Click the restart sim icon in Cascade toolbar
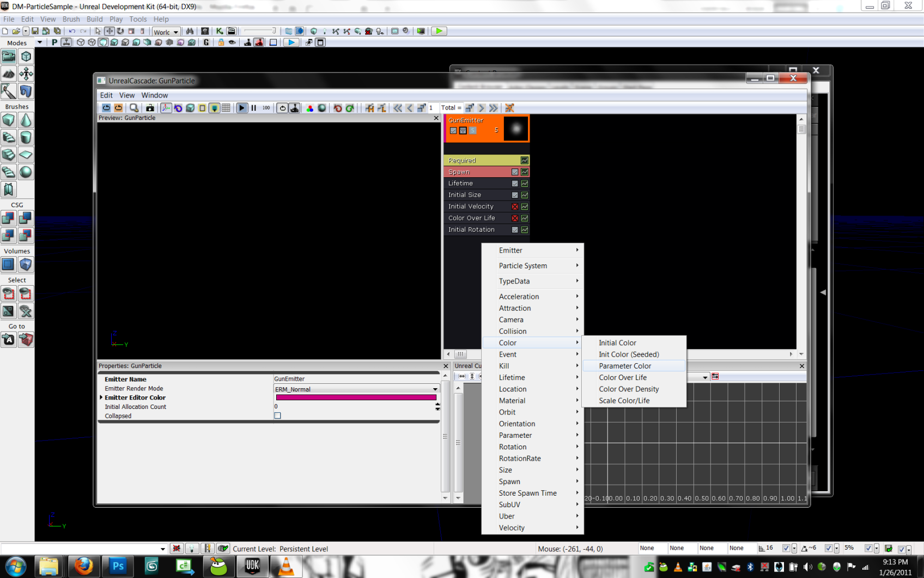The height and width of the screenshot is (578, 924). click(x=106, y=108)
